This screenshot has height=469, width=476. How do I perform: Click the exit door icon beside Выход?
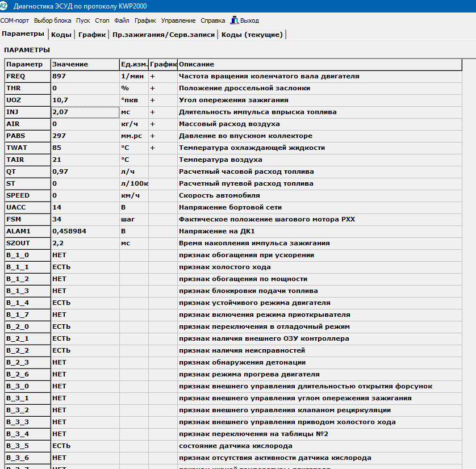pos(235,20)
